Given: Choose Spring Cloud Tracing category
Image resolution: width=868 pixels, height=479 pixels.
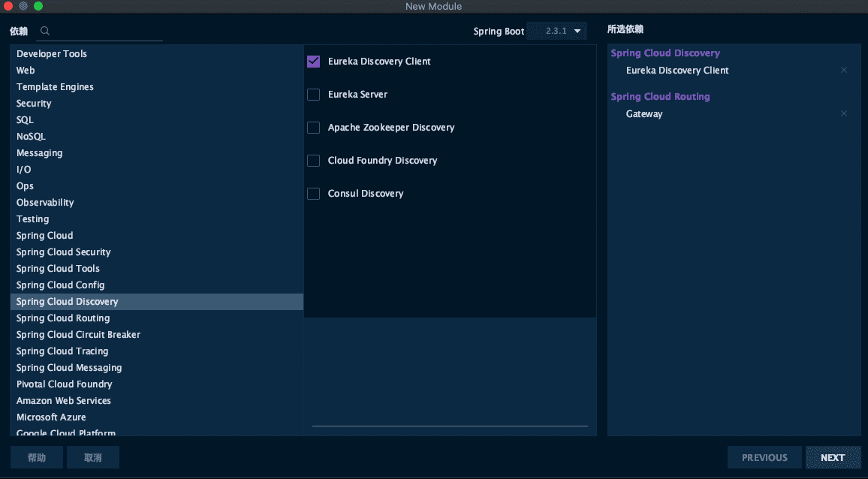Looking at the screenshot, I should (x=157, y=351).
